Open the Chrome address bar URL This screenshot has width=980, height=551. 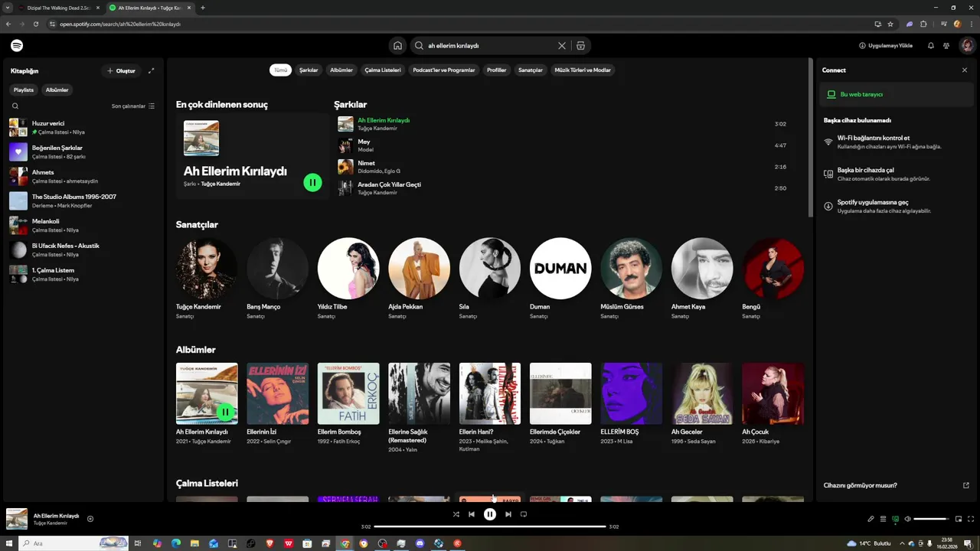click(120, 24)
